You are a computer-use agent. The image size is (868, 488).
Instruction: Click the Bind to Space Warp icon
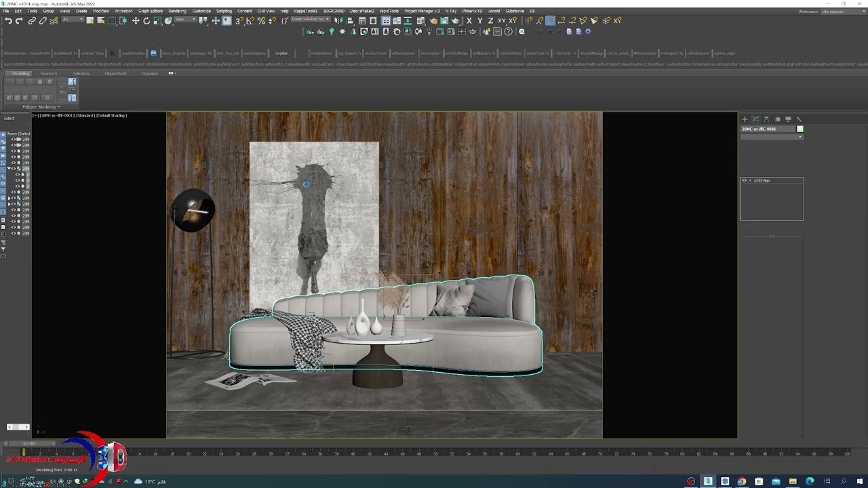pos(54,20)
